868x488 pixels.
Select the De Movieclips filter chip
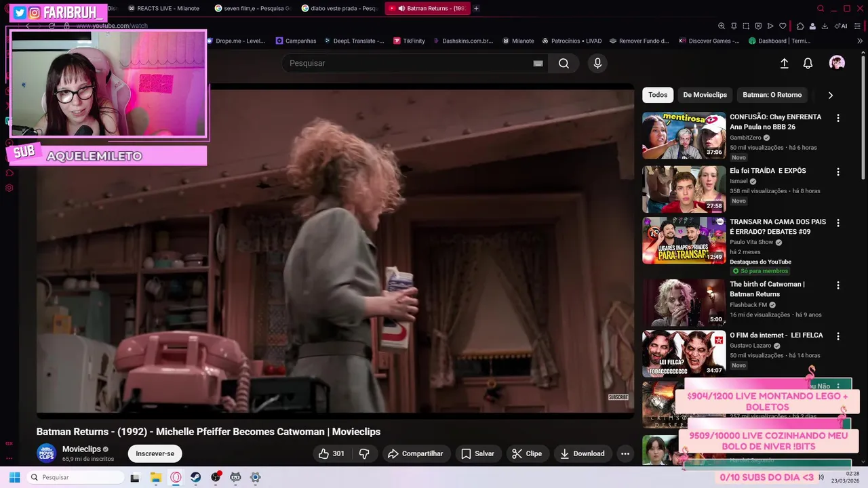pyautogui.click(x=705, y=95)
